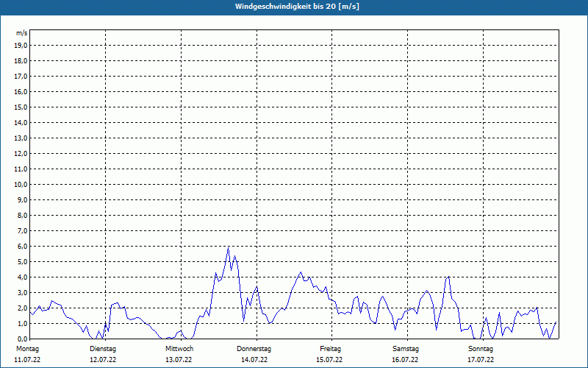Click the 16,0 y-axis label
The width and height of the screenshot is (588, 368).
[21, 91]
